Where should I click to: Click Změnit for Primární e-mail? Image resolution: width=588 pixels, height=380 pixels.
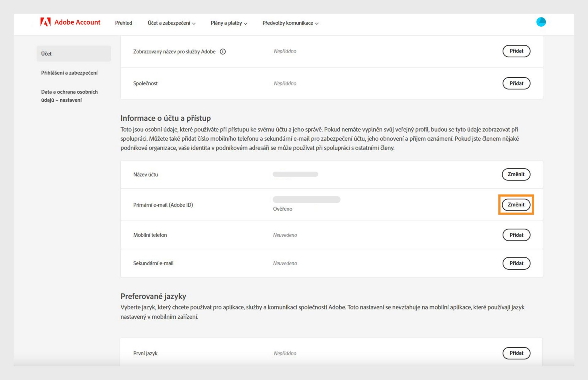tap(516, 205)
